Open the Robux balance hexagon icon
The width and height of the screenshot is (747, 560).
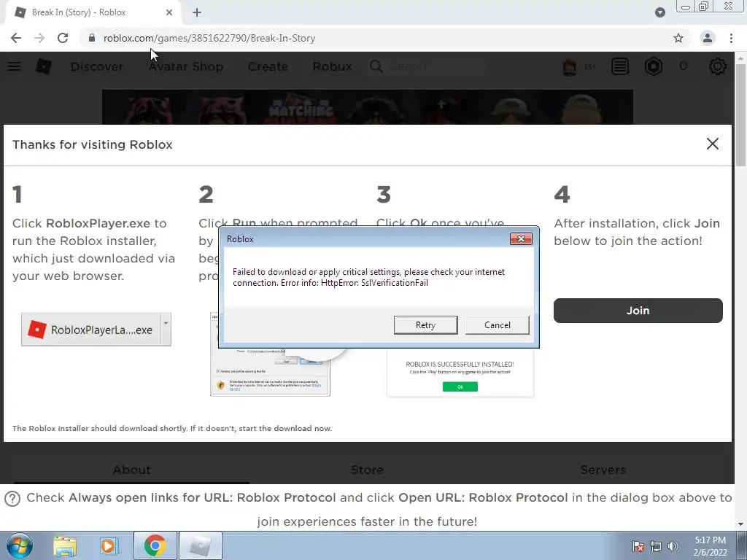tap(653, 66)
